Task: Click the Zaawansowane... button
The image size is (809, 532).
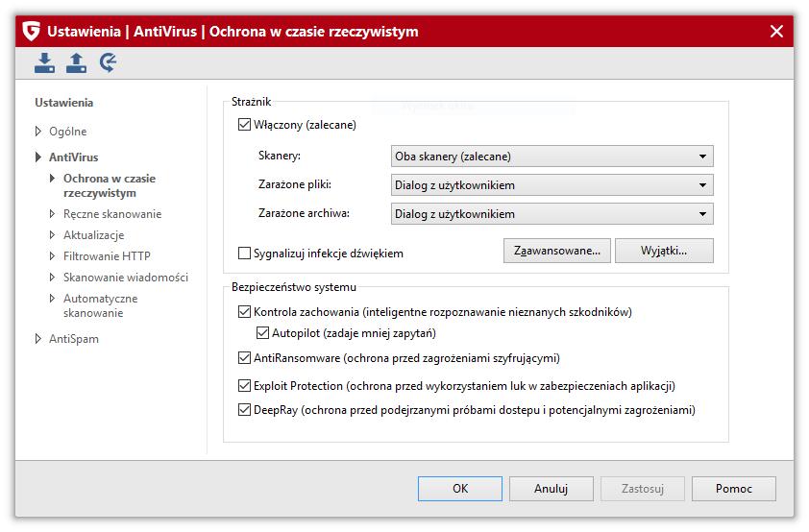Action: coord(556,251)
